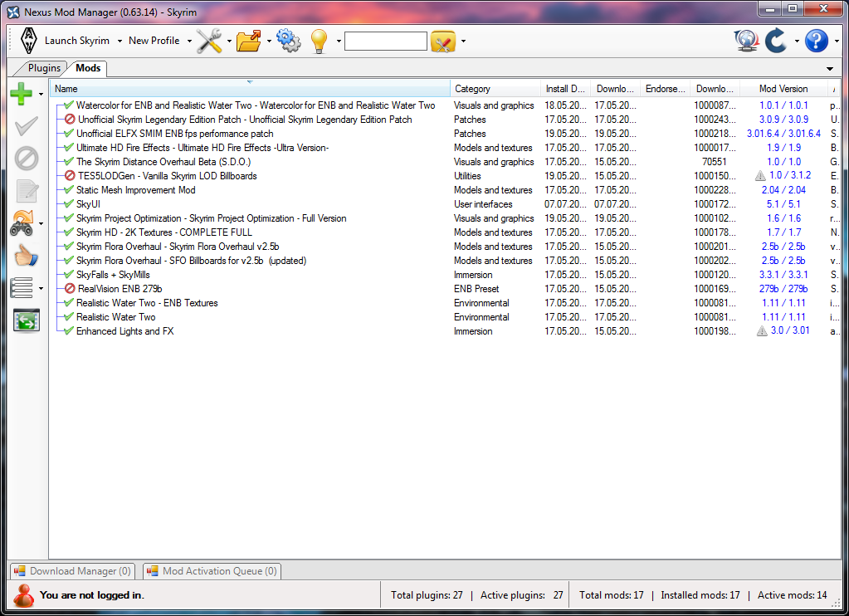
Task: Click the lightbulb tips icon
Action: coord(319,41)
